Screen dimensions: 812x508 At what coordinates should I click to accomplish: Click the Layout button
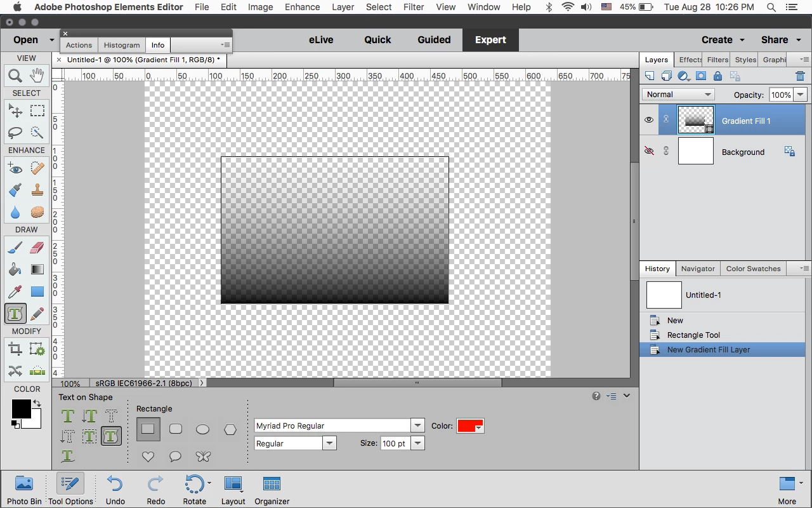tap(233, 489)
